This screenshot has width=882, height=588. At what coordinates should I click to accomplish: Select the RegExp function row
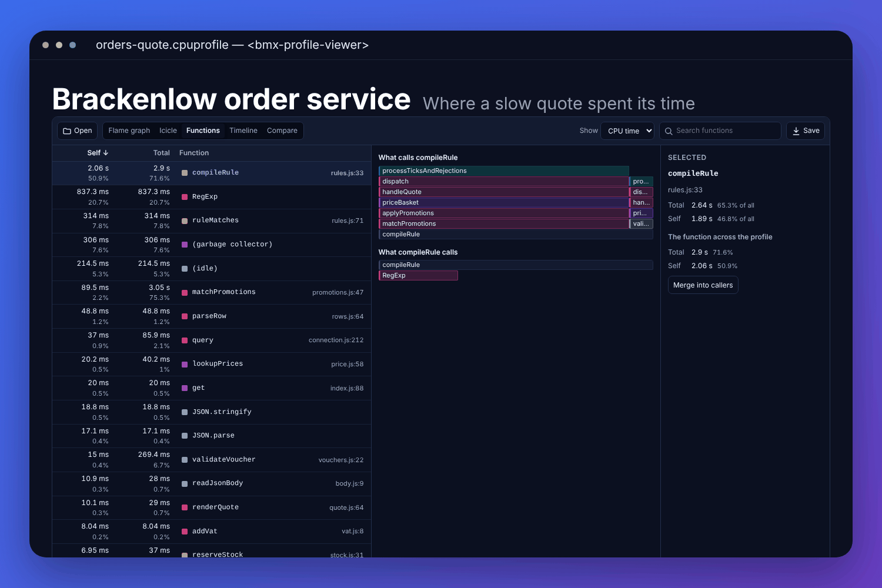pos(212,197)
